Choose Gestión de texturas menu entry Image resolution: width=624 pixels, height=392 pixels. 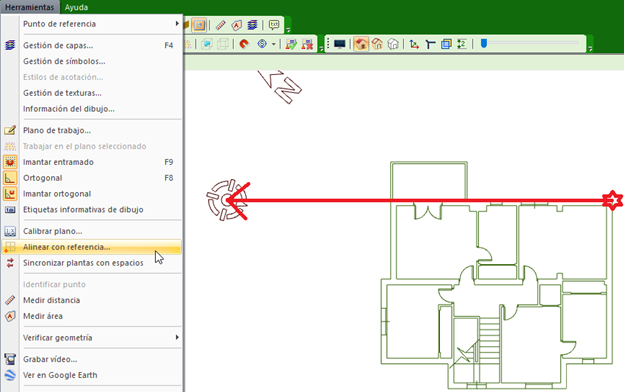click(x=92, y=93)
